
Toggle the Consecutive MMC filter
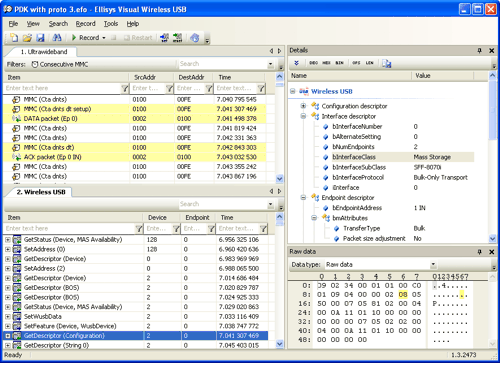[60, 64]
